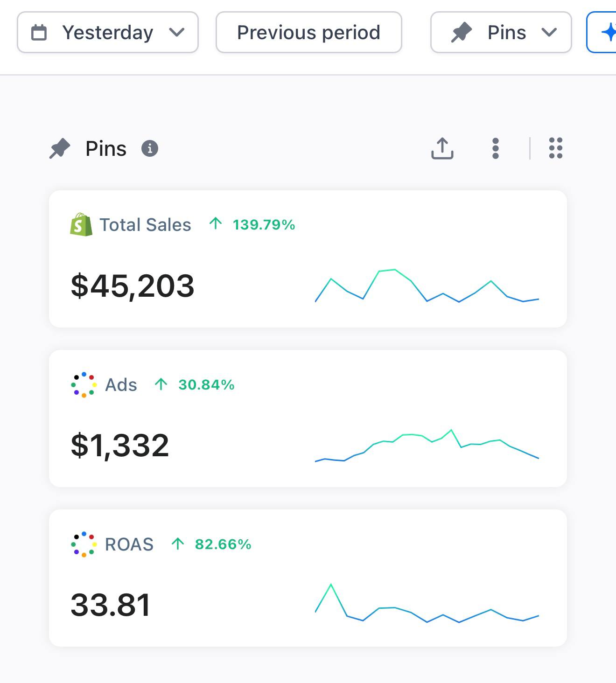Screen dimensions: 616x683
Task: Click the ROAS metric label
Action: pos(129,544)
